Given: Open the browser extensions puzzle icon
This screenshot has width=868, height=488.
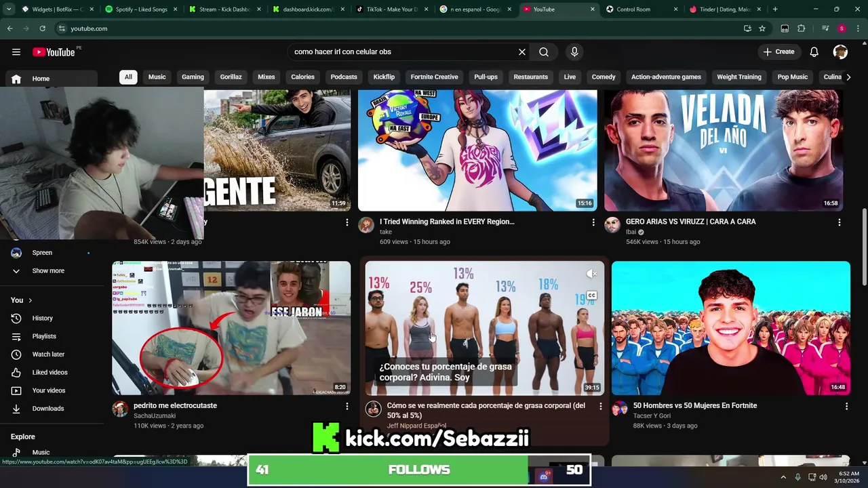Looking at the screenshot, I should point(801,28).
